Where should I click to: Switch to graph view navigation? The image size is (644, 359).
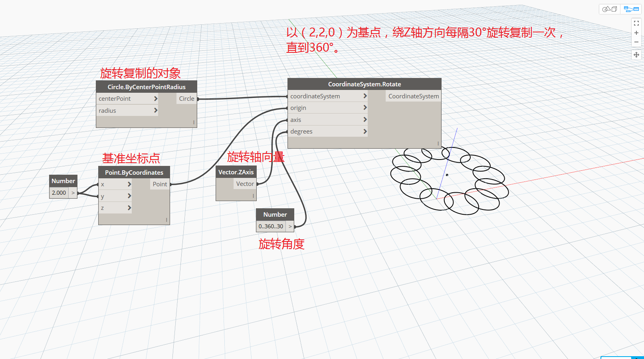pyautogui.click(x=631, y=9)
